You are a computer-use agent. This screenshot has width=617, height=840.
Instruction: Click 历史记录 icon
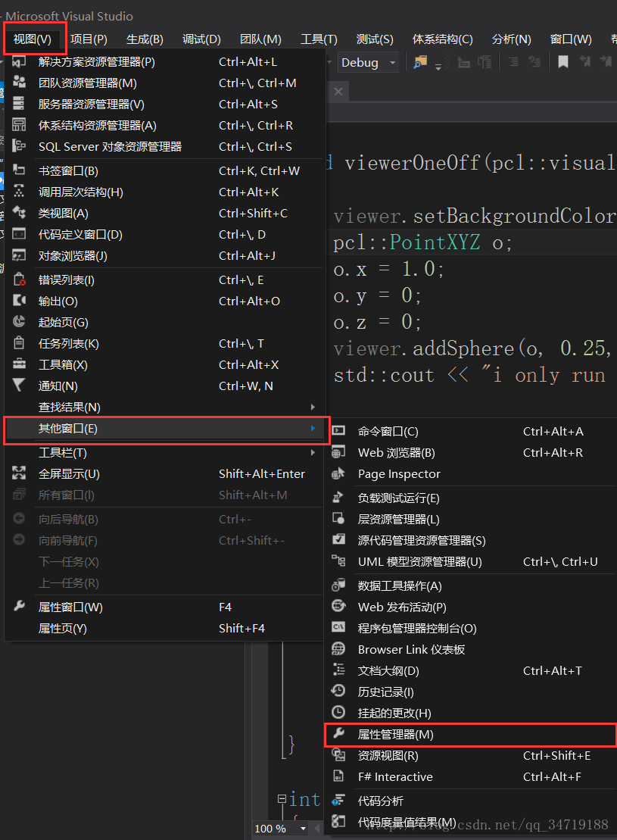click(x=338, y=691)
